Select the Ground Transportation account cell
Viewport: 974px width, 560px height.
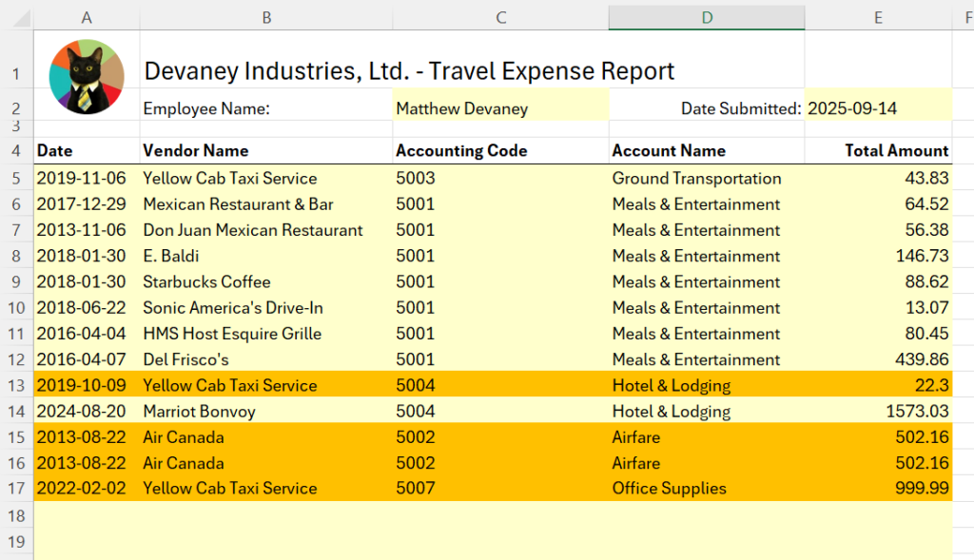707,178
